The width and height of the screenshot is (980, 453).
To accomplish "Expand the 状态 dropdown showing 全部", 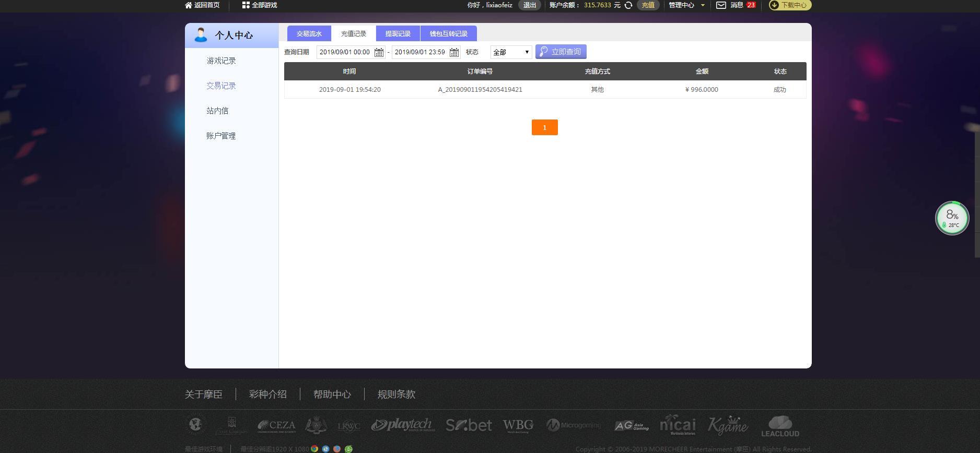I will click(511, 52).
